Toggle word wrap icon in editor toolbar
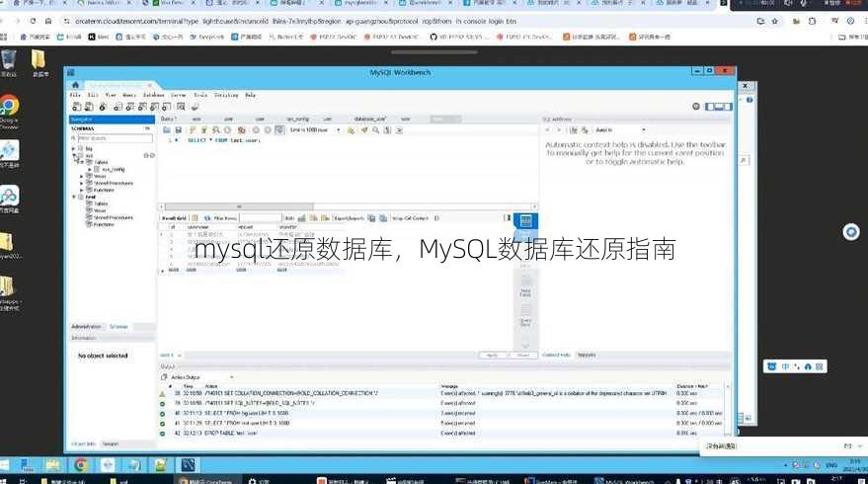The image size is (868, 484). coord(399,130)
